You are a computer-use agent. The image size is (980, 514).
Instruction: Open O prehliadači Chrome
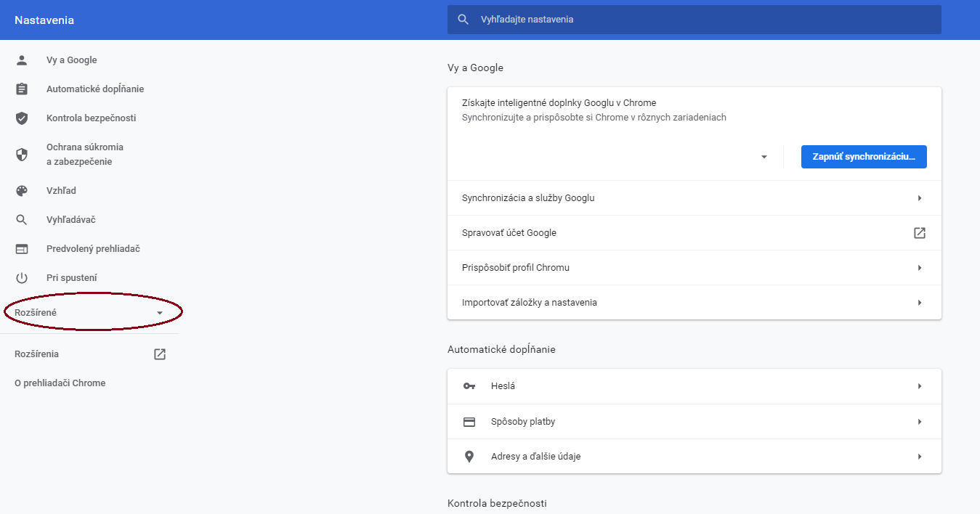(60, 383)
